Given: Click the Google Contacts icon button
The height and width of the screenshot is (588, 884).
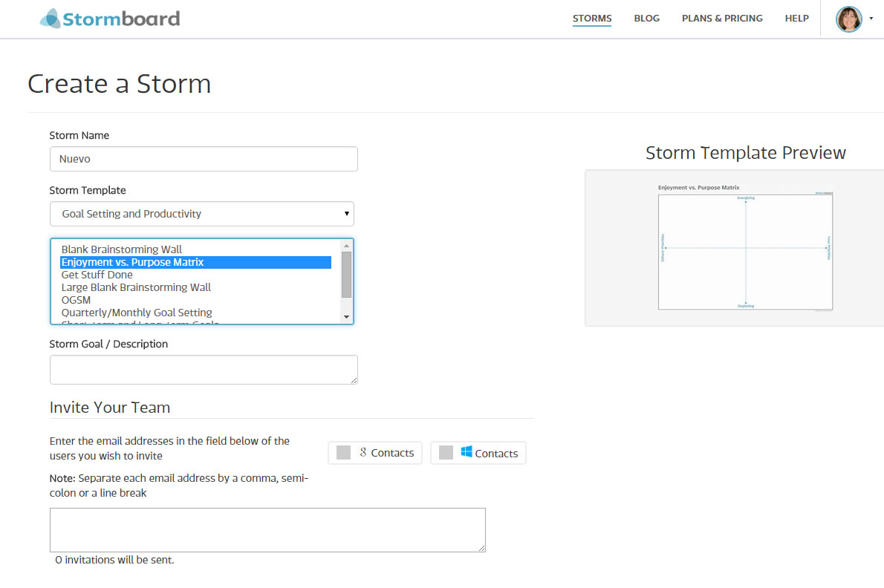Looking at the screenshot, I should [375, 453].
